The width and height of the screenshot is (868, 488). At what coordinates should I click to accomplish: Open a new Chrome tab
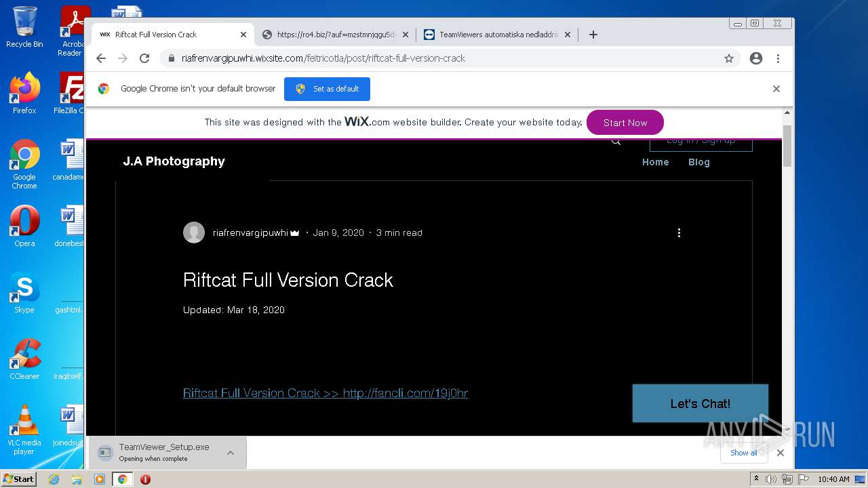tap(593, 35)
